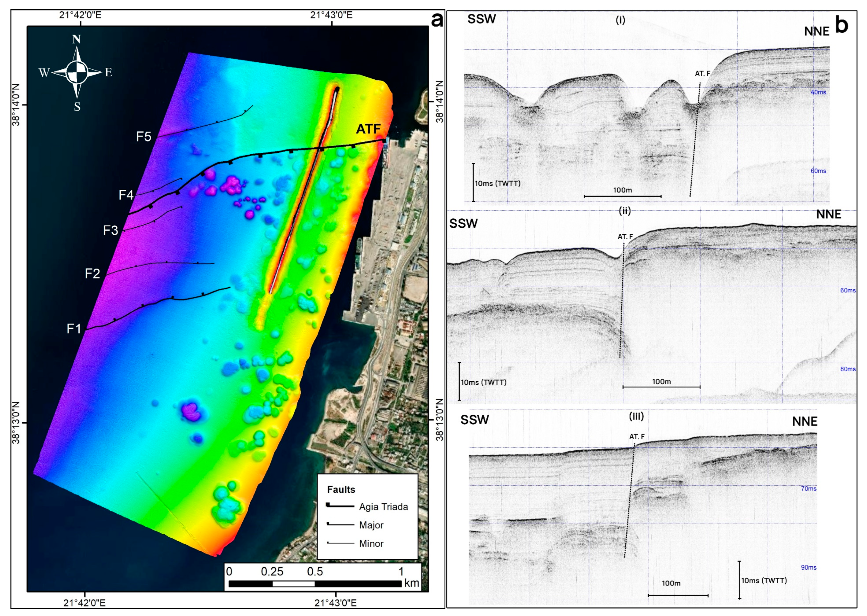The image size is (867, 616).
Task: Click the AT. F label in profile (i)
Action: pyautogui.click(x=702, y=74)
